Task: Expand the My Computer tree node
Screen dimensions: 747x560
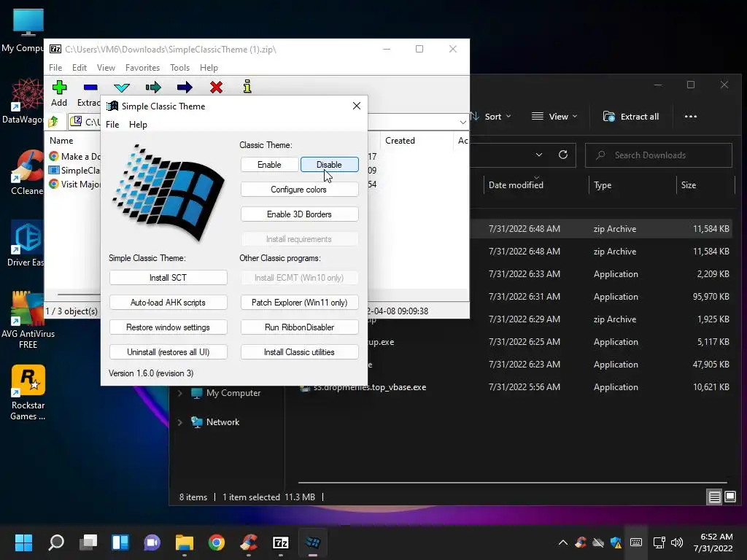Action: pyautogui.click(x=180, y=393)
